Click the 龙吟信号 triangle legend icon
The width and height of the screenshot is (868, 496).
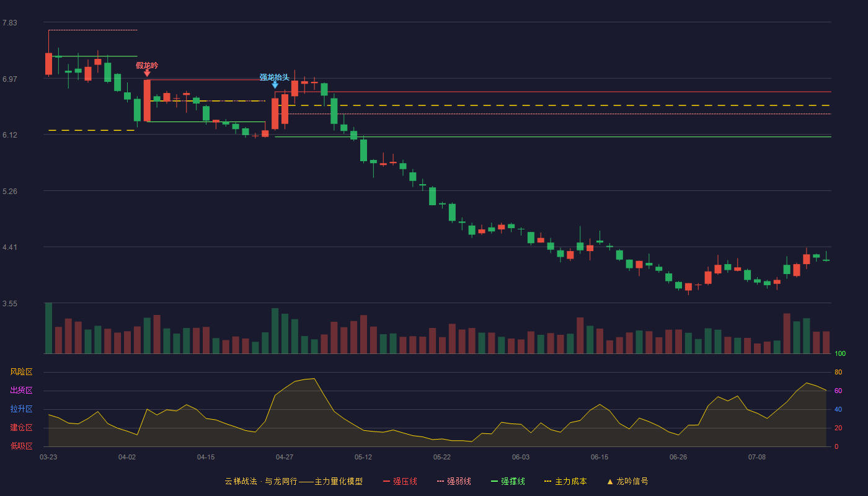click(x=610, y=481)
